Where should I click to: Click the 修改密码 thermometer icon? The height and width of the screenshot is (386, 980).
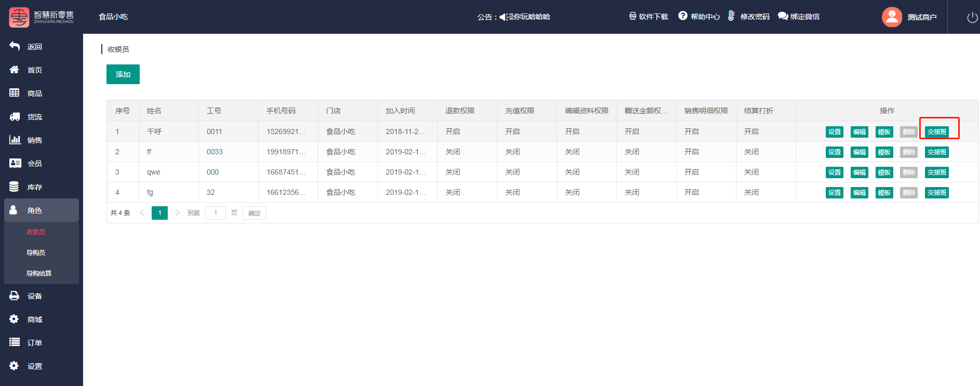coord(731,16)
